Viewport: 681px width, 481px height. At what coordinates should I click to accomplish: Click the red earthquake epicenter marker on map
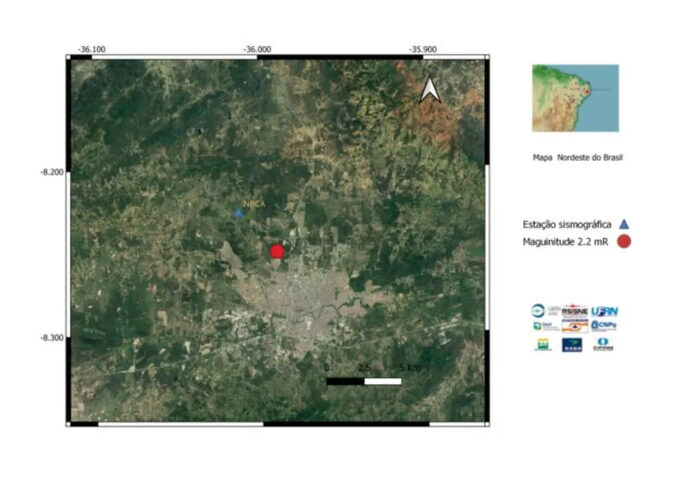[277, 251]
